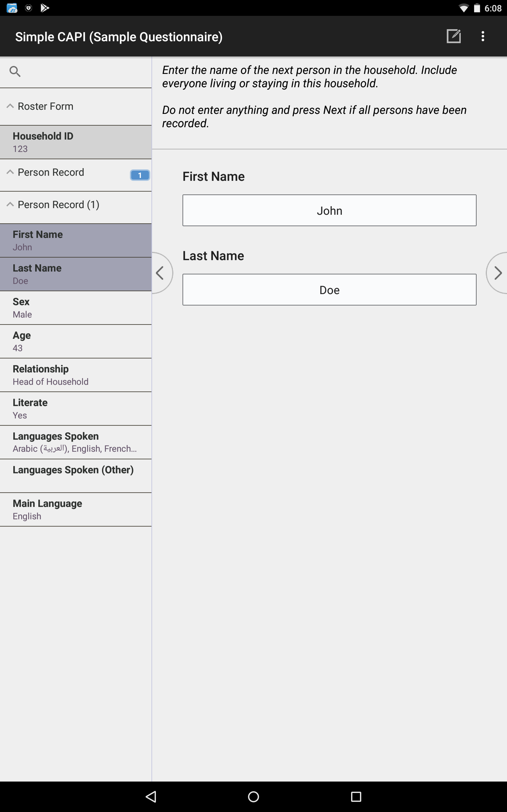Jump to the Age field entry
This screenshot has width=507, height=812.
(x=76, y=341)
